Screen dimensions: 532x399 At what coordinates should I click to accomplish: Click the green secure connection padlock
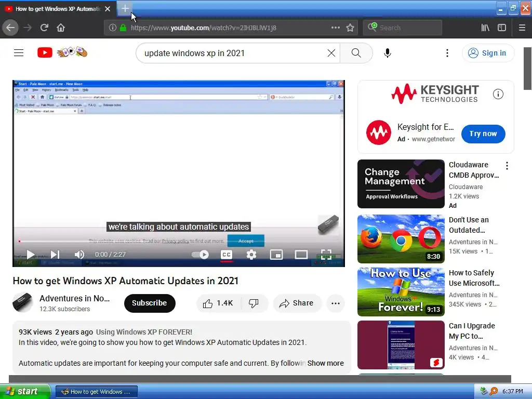(123, 28)
